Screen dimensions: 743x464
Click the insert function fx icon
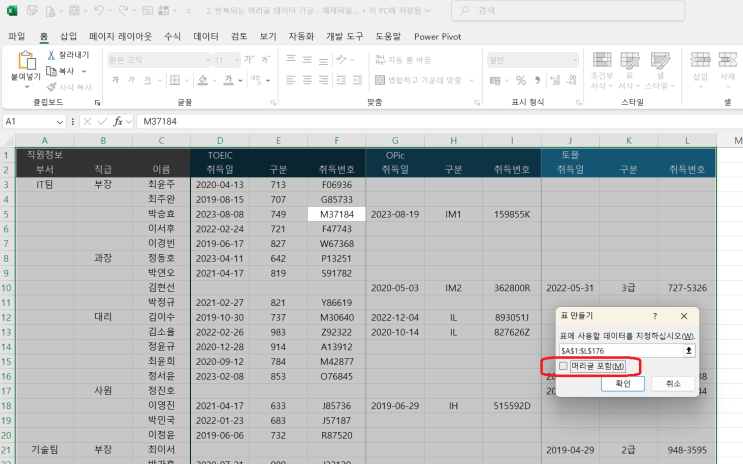click(118, 122)
